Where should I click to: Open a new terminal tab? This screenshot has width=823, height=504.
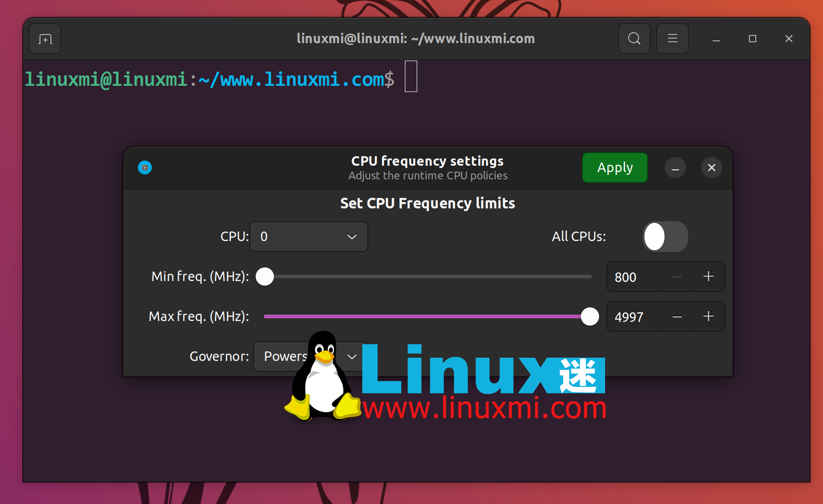tap(45, 39)
